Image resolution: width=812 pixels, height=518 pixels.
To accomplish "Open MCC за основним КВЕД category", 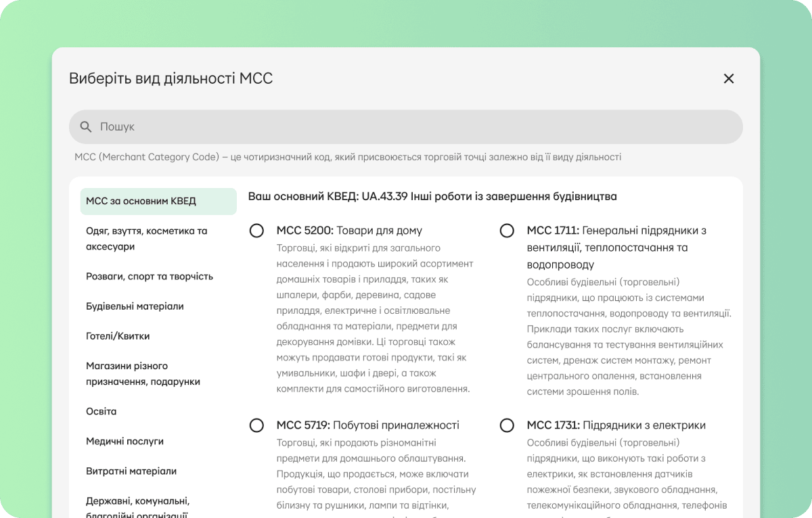I will click(158, 201).
